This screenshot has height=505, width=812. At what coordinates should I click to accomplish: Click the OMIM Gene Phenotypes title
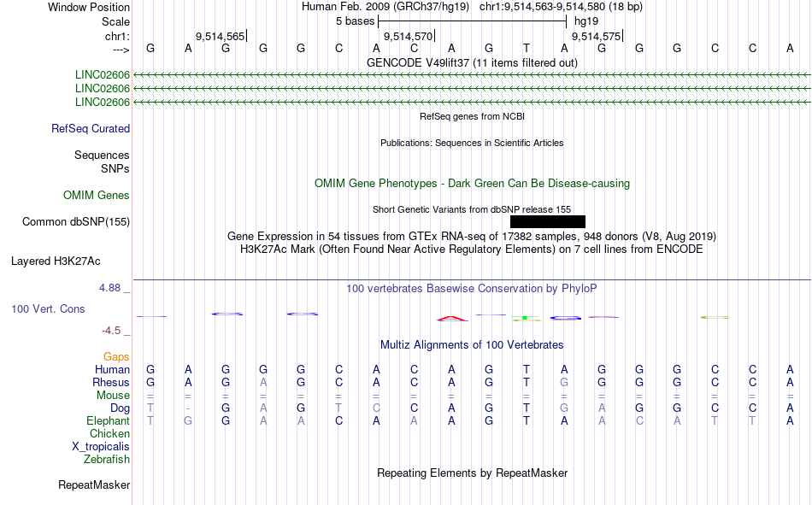coord(472,184)
